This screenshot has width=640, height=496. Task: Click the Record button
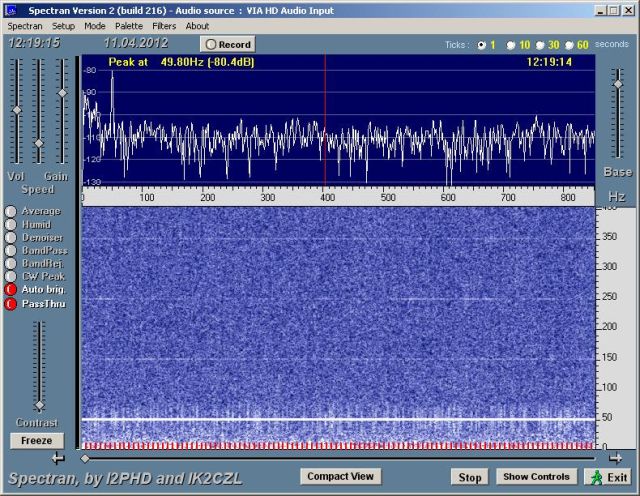point(228,44)
